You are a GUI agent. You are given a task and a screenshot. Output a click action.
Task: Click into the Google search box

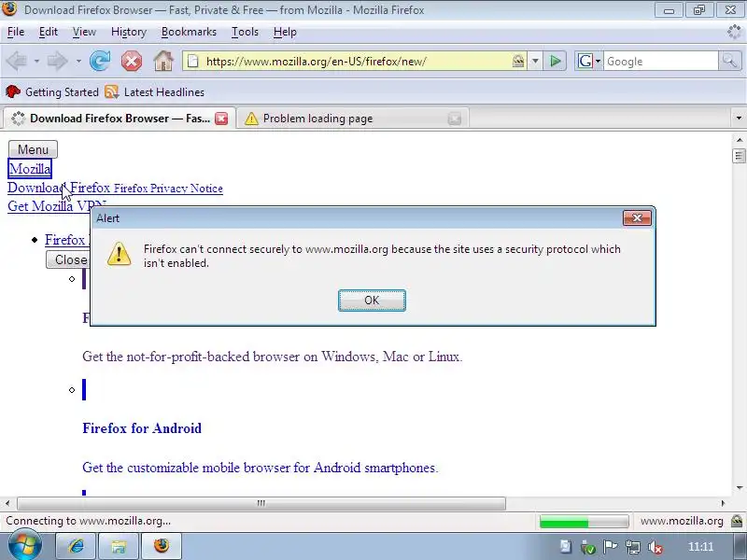[x=660, y=61]
